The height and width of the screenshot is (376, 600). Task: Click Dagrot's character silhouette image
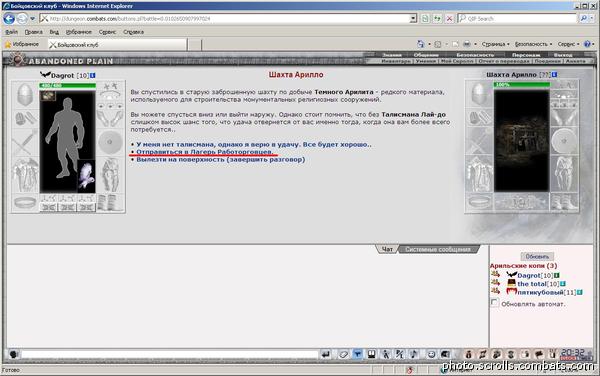[x=65, y=138]
